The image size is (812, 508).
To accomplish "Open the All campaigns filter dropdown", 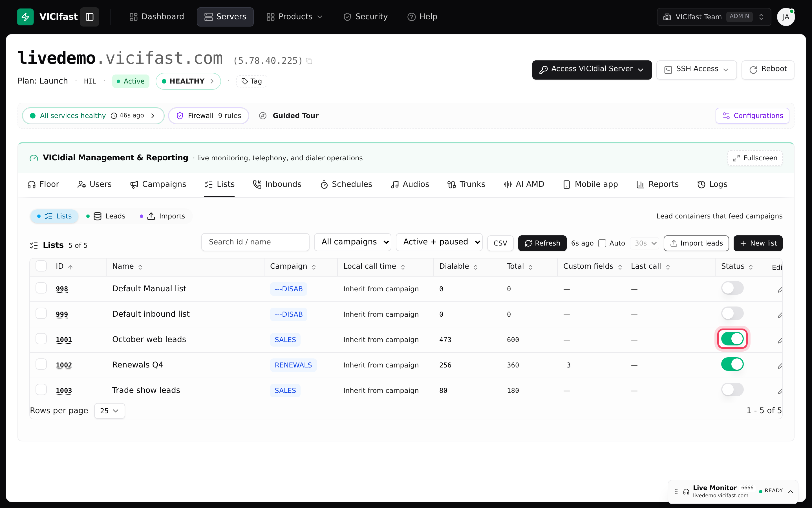I will click(x=353, y=242).
